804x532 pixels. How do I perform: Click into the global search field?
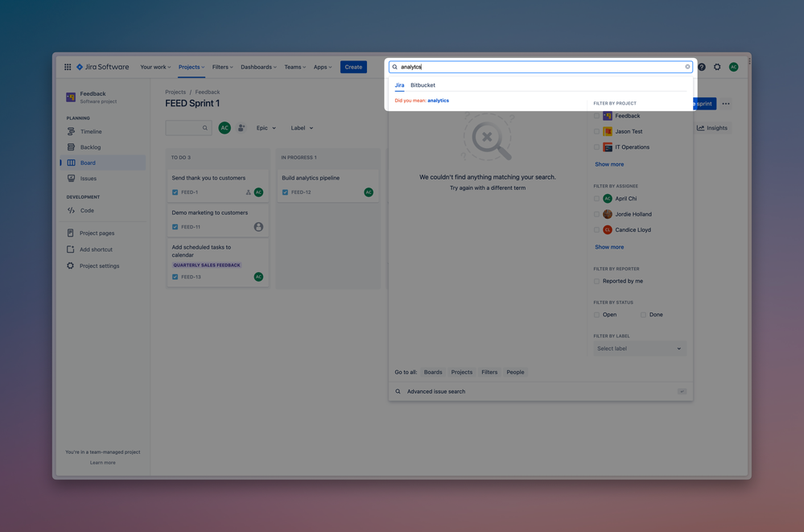pos(541,67)
